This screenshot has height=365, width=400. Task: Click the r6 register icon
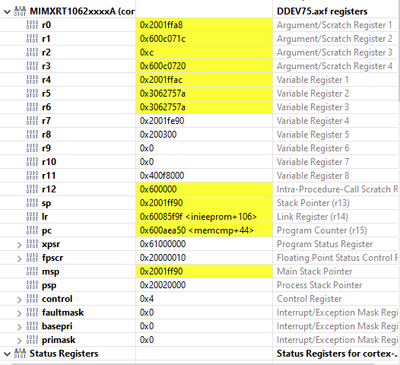(x=32, y=107)
